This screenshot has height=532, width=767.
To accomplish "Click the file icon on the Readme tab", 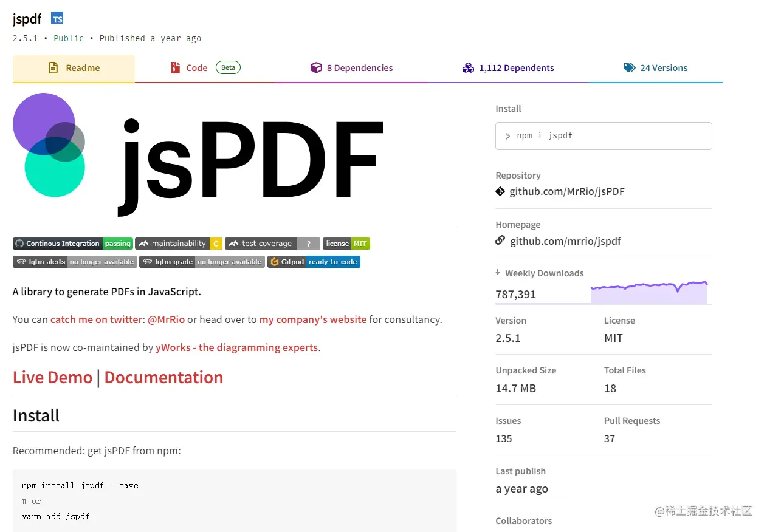I will coord(53,68).
